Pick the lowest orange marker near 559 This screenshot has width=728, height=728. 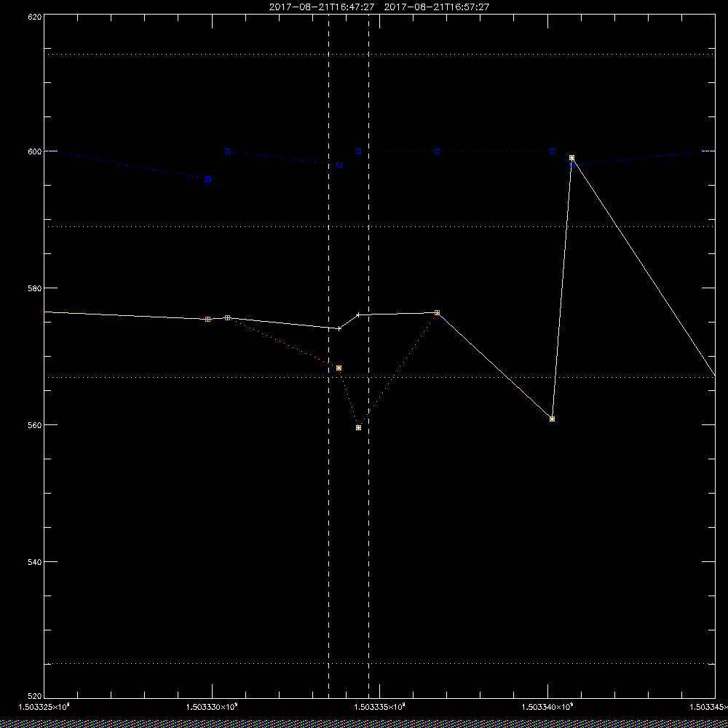pos(358,427)
